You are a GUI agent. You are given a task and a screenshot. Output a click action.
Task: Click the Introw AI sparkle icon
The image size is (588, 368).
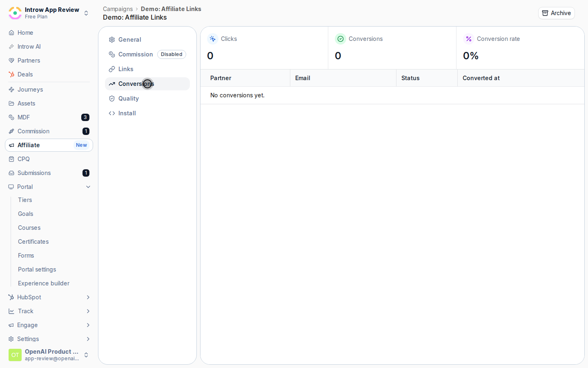pos(11,47)
